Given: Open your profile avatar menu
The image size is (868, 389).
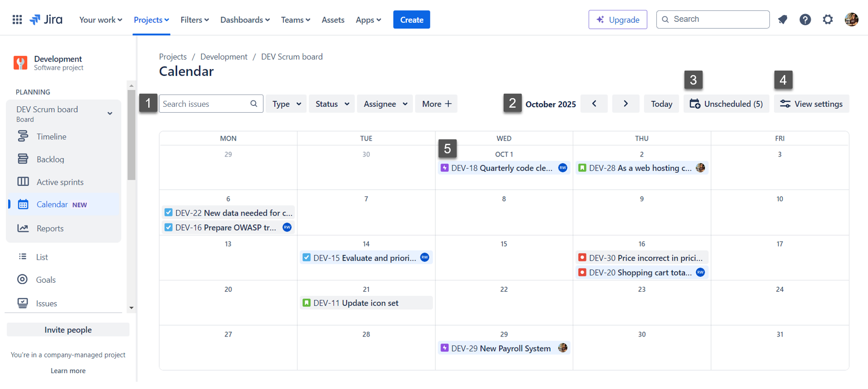Looking at the screenshot, I should tap(851, 19).
